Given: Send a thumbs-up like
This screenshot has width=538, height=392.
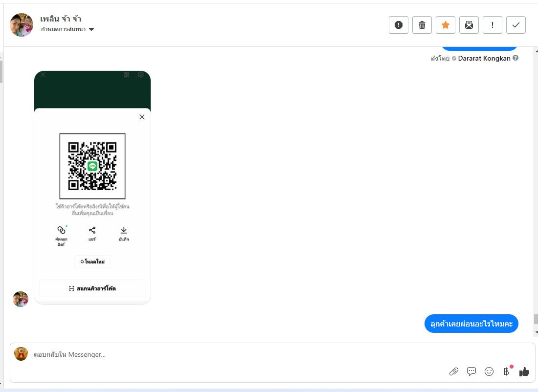Looking at the screenshot, I should click(x=524, y=371).
